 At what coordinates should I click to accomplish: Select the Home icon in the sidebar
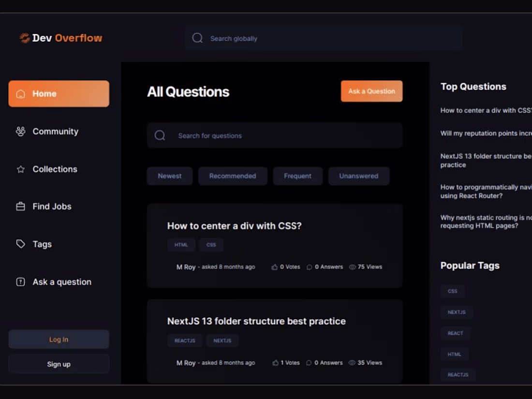(21, 94)
